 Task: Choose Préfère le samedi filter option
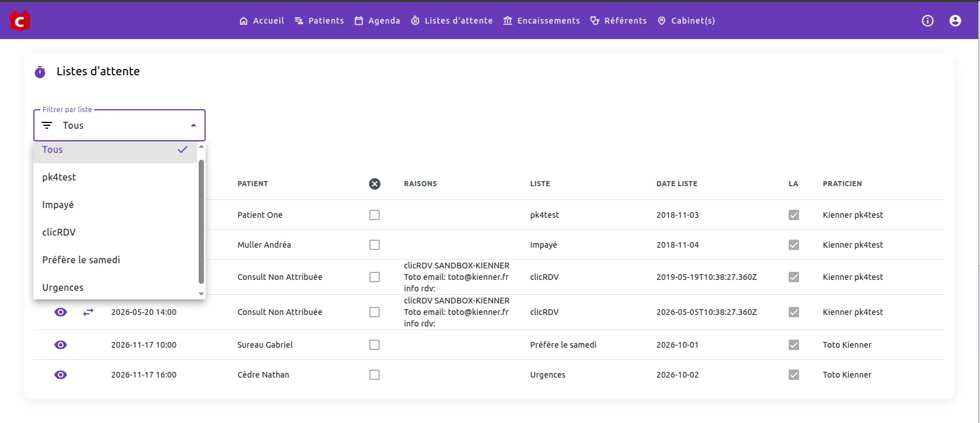(x=115, y=260)
